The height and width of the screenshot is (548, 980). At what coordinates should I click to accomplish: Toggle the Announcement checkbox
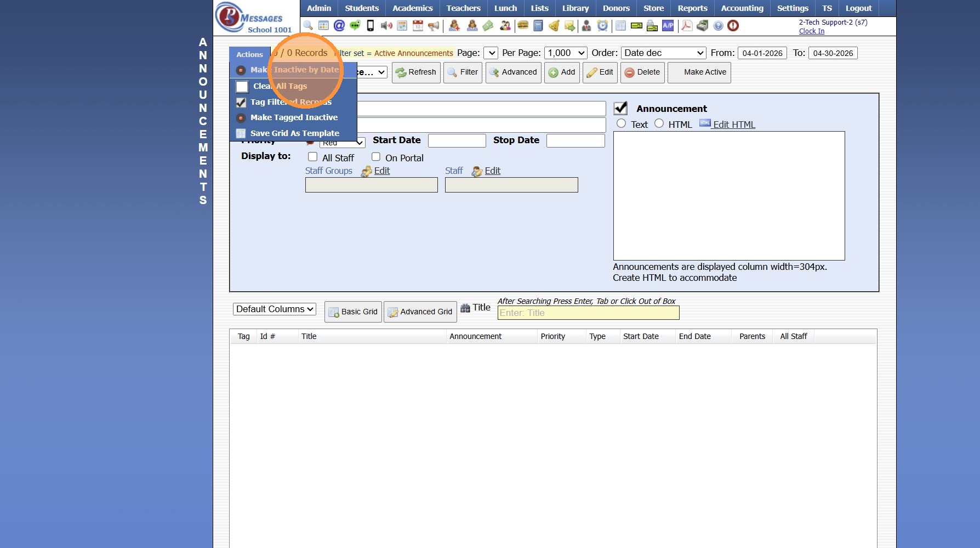pos(620,108)
